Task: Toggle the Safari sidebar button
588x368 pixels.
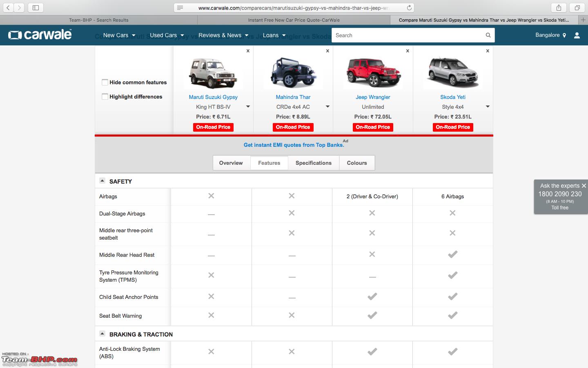Action: tap(36, 7)
